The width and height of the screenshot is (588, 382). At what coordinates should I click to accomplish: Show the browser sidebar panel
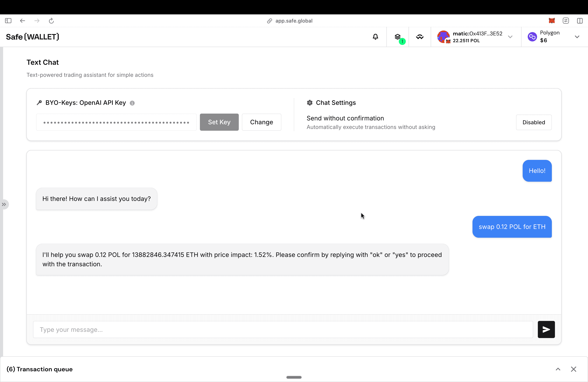pos(8,21)
